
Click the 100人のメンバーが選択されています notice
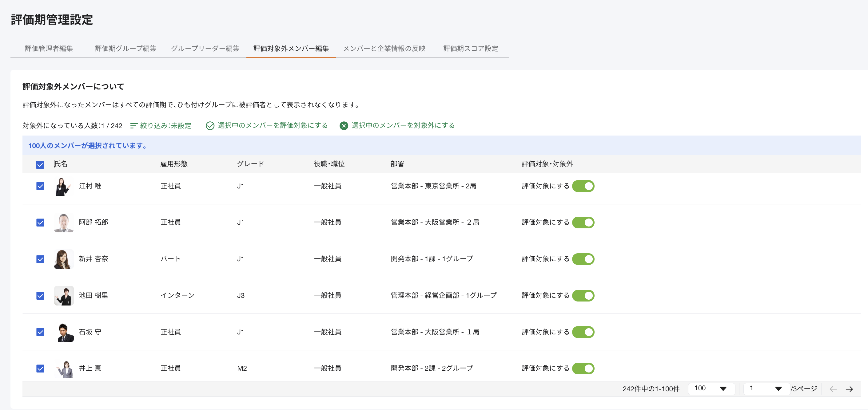(x=88, y=146)
